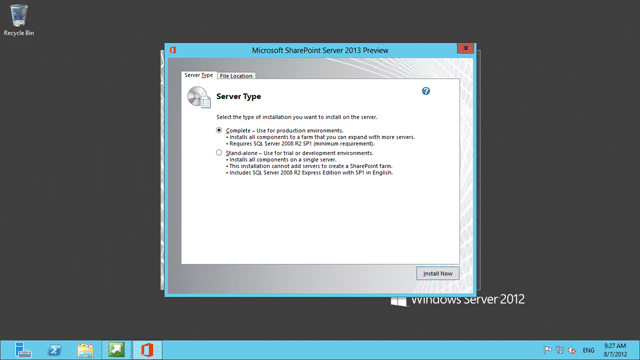Click text "Requires SQL Server 2008 R2 SP1"
Screen dimensions: 640x360
click(271, 144)
